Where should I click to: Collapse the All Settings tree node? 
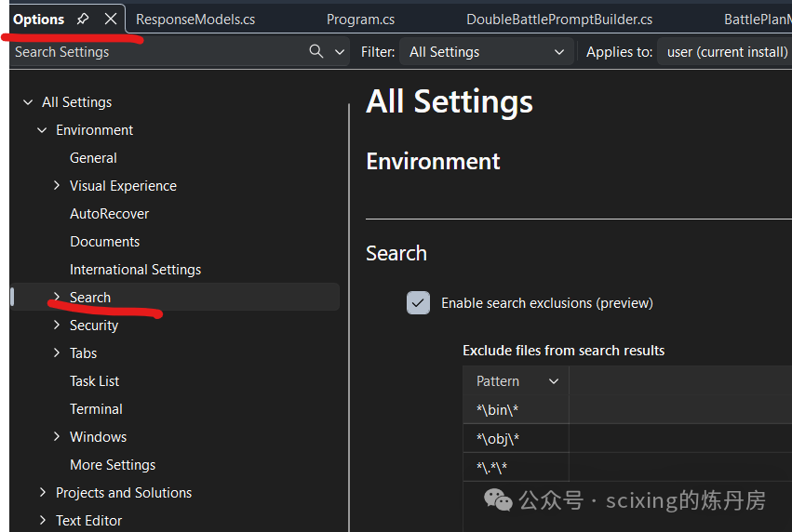pyautogui.click(x=28, y=102)
